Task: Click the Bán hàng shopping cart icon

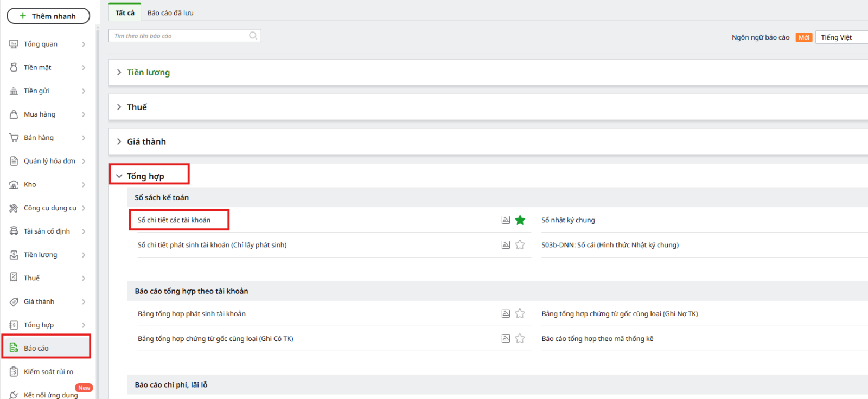Action: 14,138
